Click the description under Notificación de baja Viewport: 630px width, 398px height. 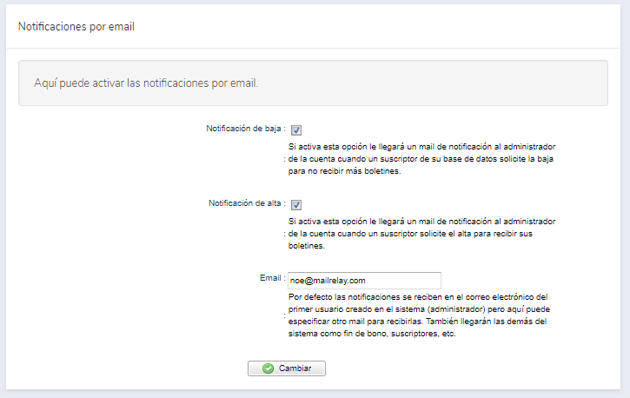422,159
